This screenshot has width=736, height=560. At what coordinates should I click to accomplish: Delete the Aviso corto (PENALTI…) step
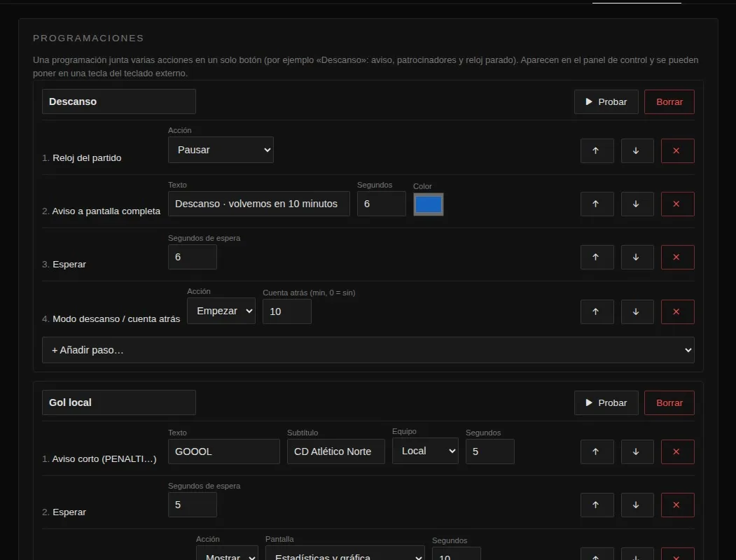point(677,451)
